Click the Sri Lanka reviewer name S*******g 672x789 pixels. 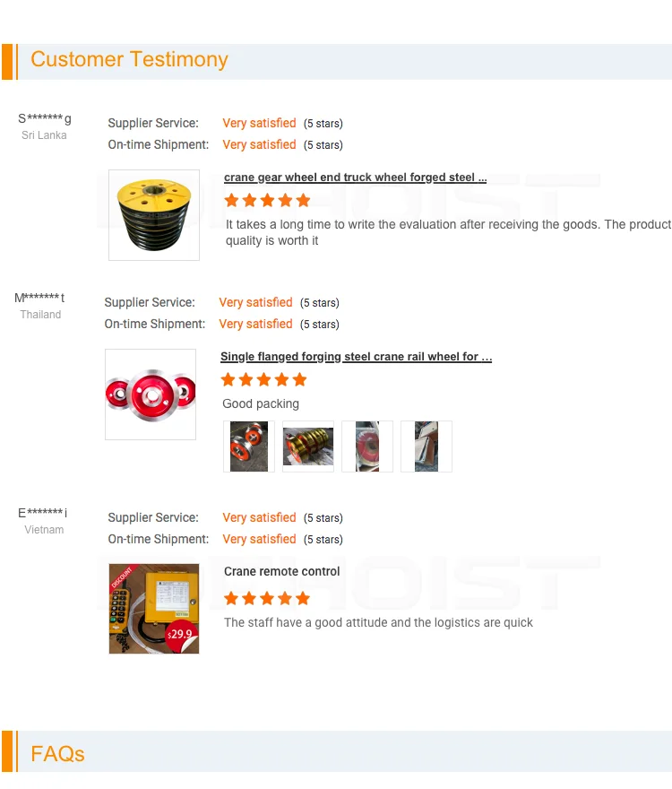(x=44, y=118)
